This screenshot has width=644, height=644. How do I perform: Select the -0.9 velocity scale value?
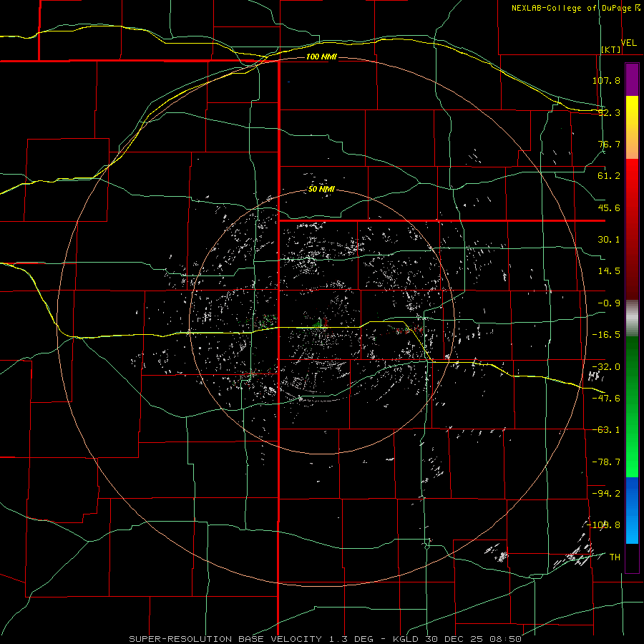[609, 303]
